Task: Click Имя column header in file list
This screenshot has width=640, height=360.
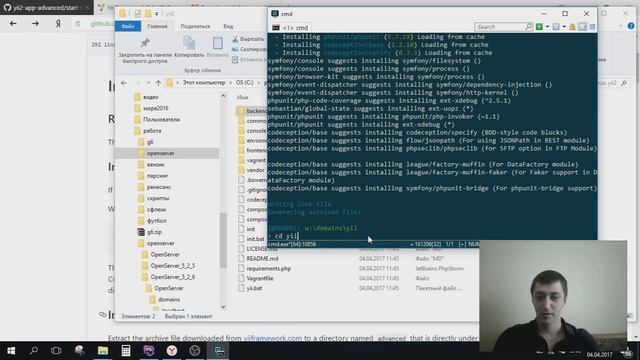Action: [242, 97]
